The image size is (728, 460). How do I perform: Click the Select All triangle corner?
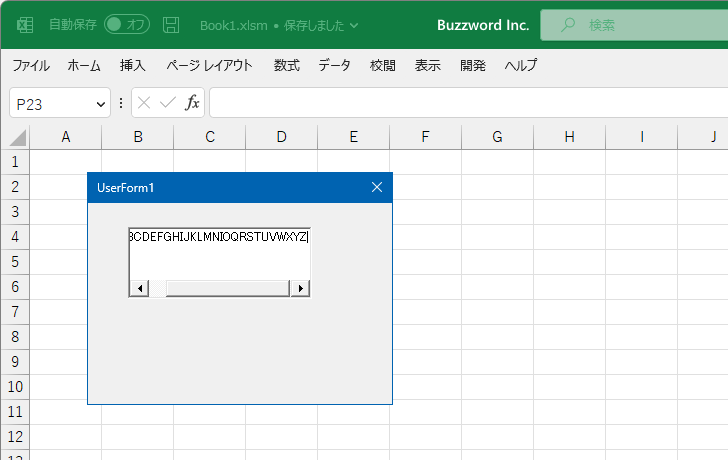pos(16,137)
